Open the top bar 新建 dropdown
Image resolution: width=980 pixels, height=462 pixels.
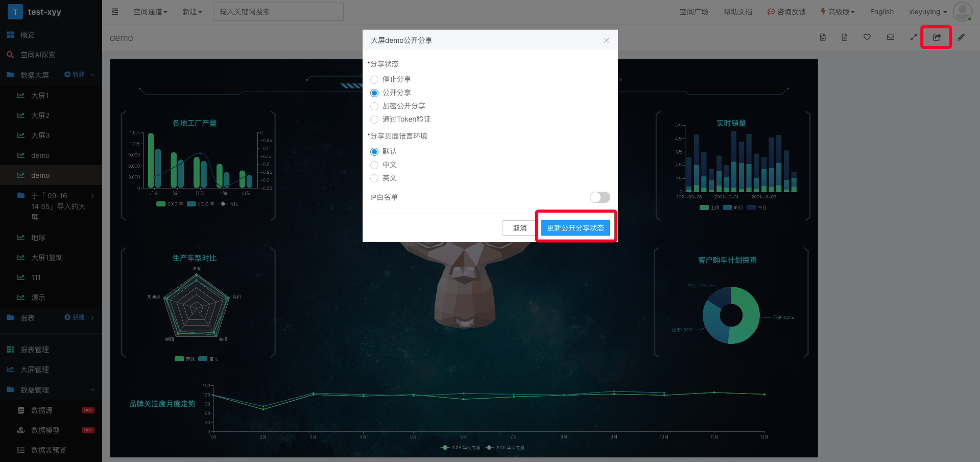pos(192,12)
